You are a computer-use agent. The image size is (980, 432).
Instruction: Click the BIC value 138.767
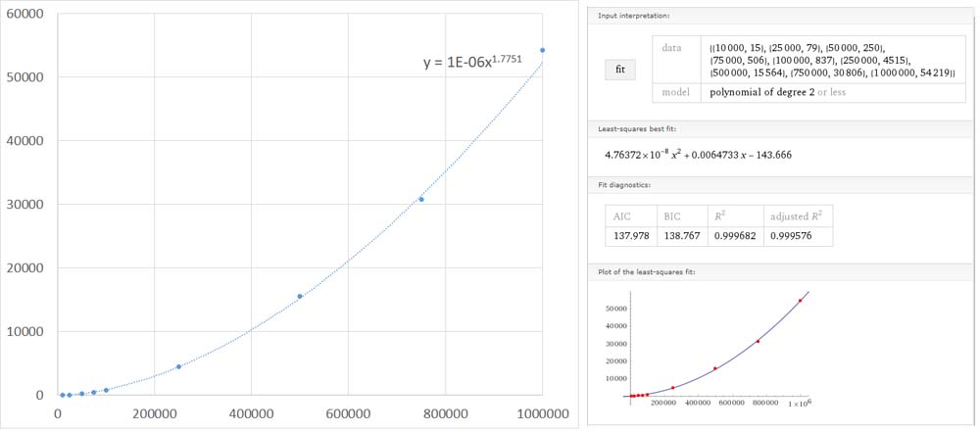pyautogui.click(x=682, y=235)
